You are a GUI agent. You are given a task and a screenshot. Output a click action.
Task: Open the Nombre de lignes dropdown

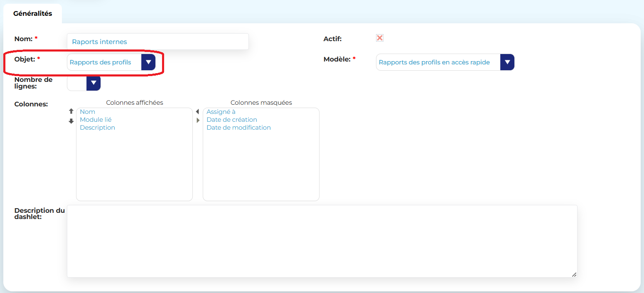pos(93,83)
